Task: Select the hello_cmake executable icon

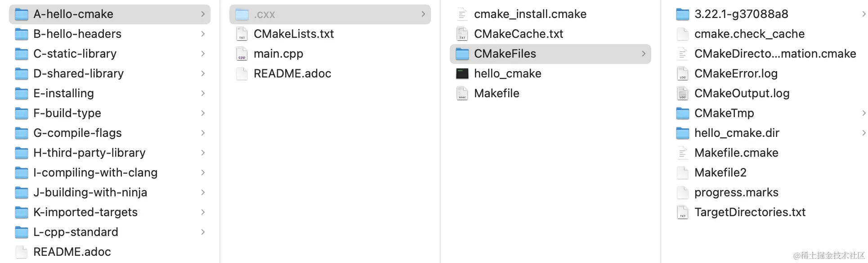Action: click(462, 73)
